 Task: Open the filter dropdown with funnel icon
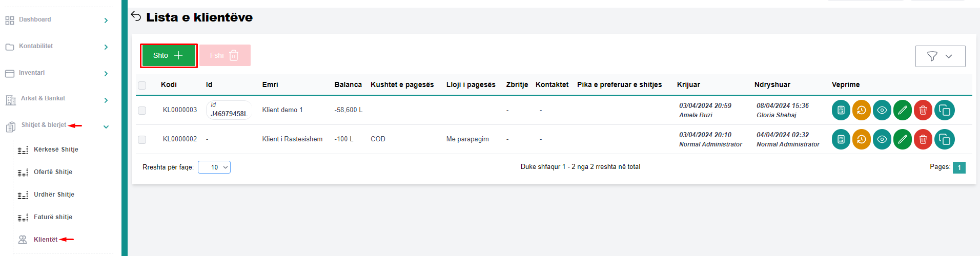click(940, 56)
